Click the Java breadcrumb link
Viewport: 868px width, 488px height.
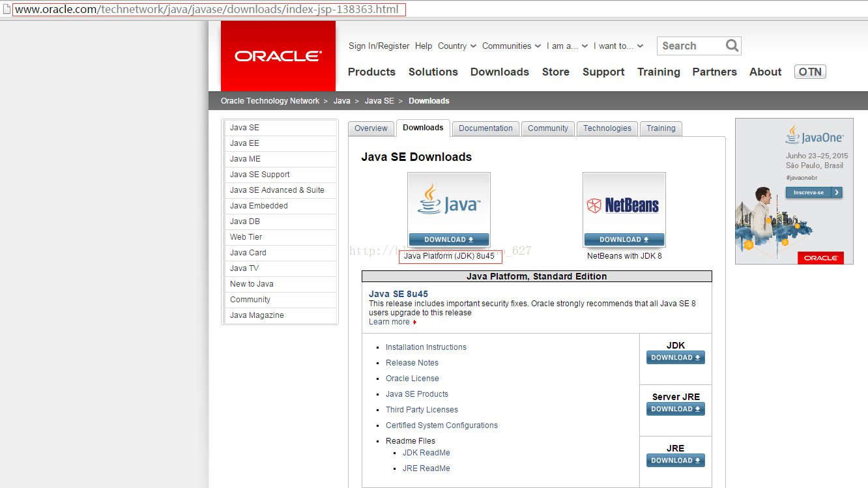[x=342, y=101]
